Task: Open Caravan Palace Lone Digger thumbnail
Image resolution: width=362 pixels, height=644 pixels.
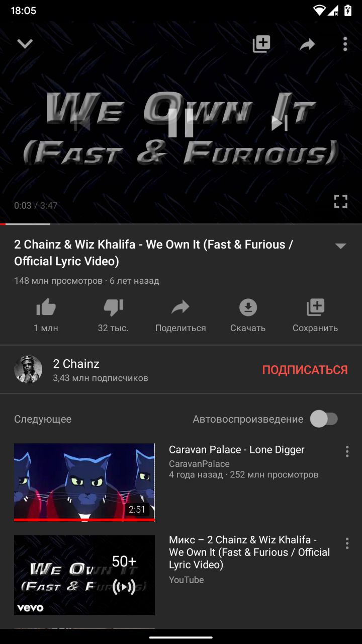Action: tap(84, 482)
